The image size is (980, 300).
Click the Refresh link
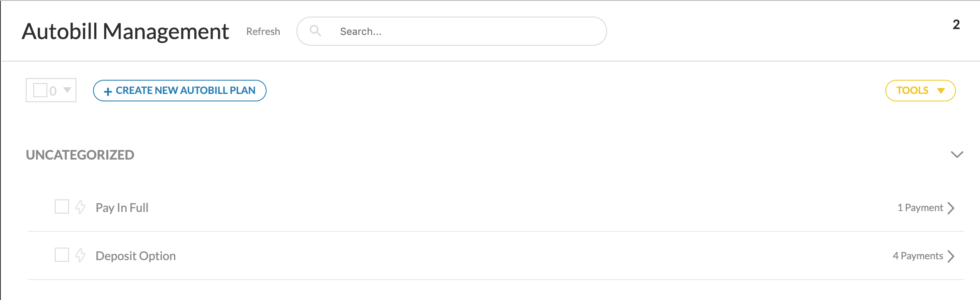coord(263,32)
